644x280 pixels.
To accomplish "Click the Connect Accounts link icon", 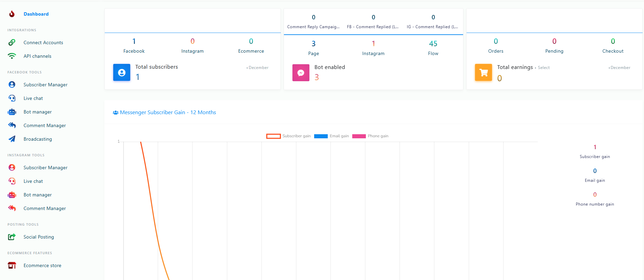I will [x=12, y=42].
